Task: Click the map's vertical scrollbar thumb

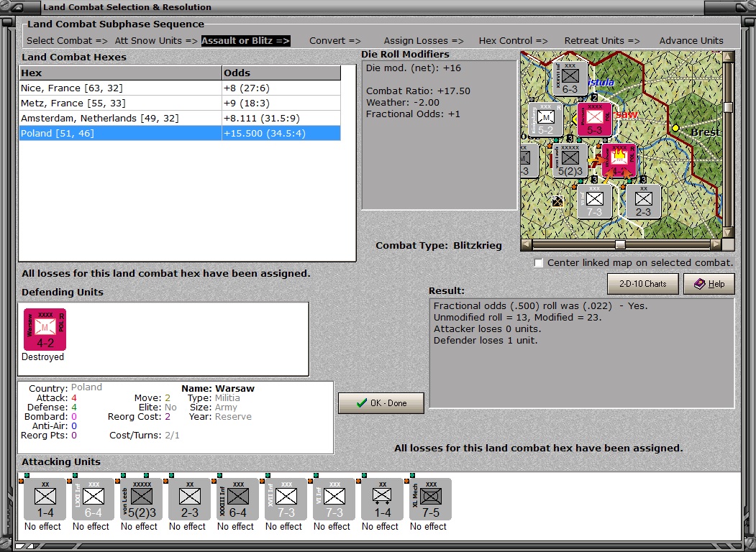Action: pyautogui.click(x=729, y=107)
